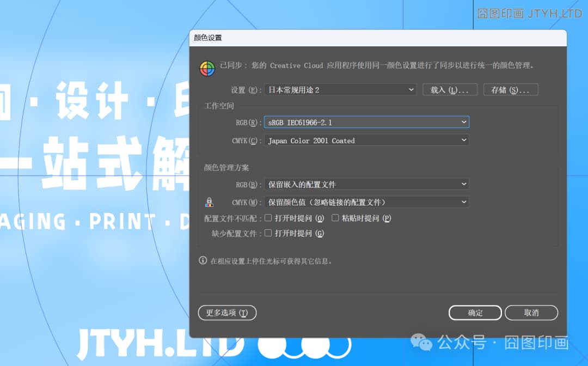
Task: Click the 缺少配置文件 label
Action: (234, 234)
